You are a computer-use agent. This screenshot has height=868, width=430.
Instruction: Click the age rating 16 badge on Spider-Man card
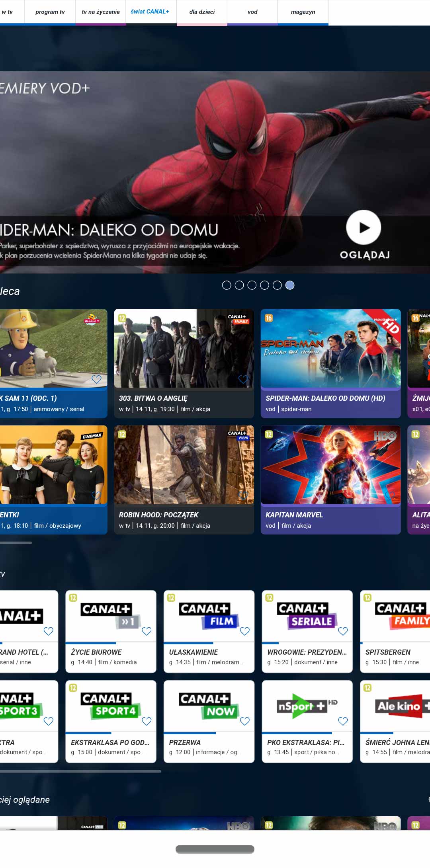[269, 318]
